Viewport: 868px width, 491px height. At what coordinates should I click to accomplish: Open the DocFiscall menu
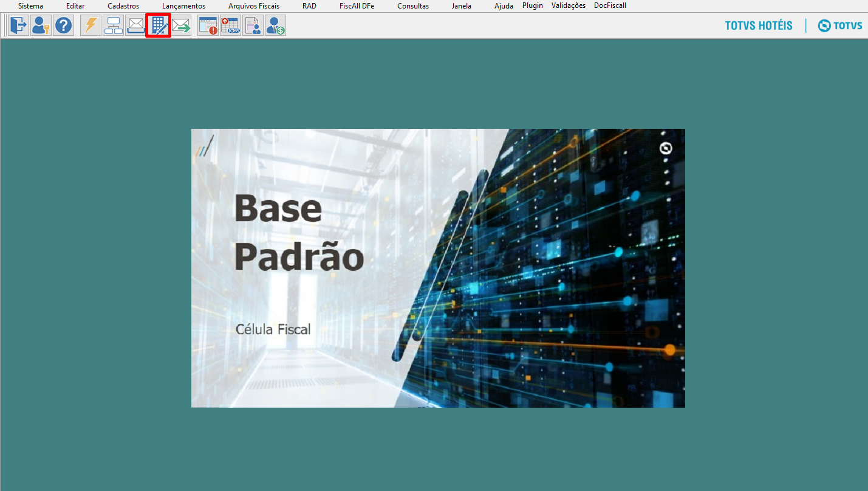(610, 5)
